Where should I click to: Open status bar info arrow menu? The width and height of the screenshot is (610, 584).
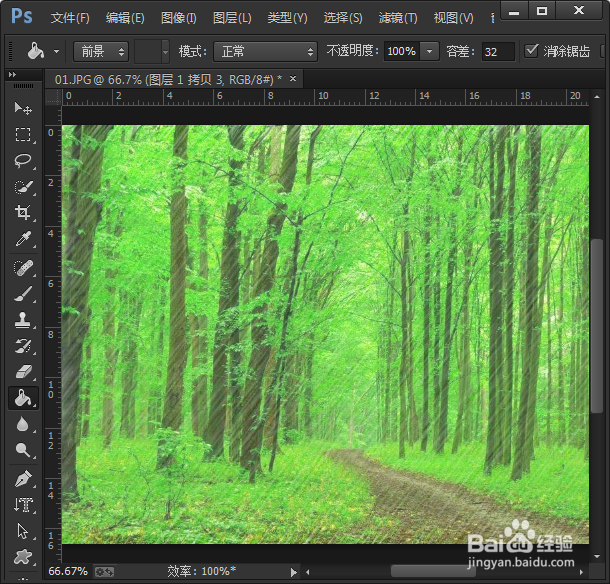[293, 572]
